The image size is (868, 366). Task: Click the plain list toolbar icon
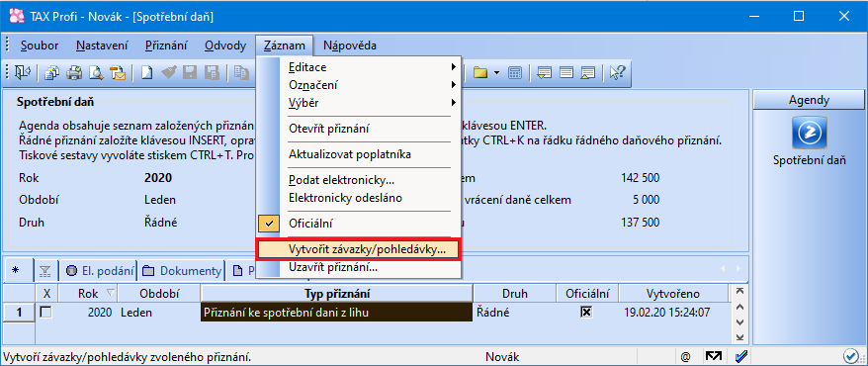(565, 72)
